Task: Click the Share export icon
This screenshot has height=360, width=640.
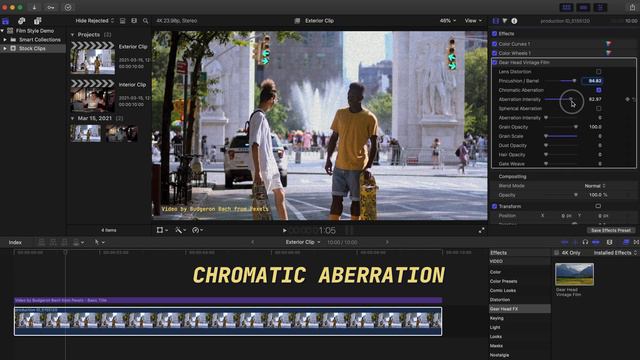Action: 632,7
